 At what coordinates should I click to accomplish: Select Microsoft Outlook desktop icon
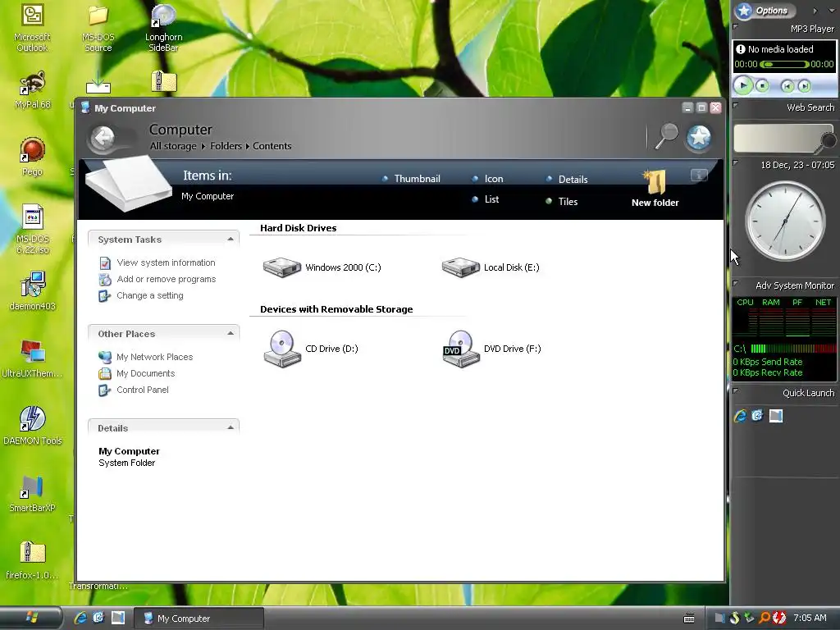tap(32, 28)
